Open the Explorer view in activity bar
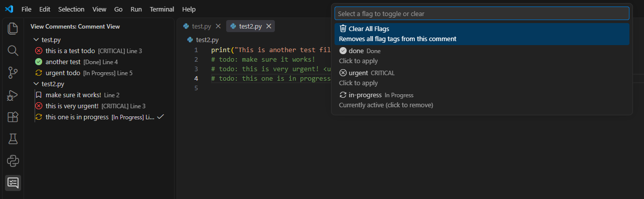This screenshot has width=644, height=199. pyautogui.click(x=13, y=29)
